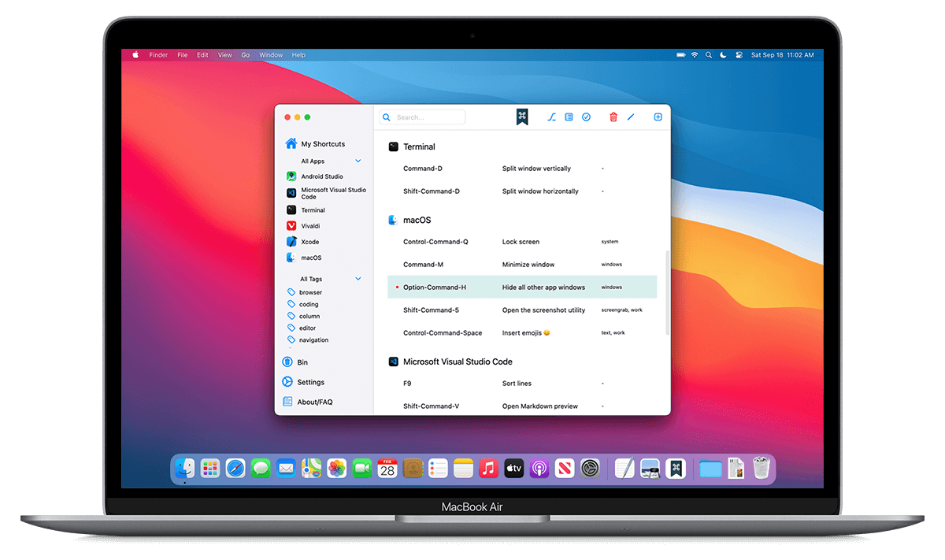Select the Command-M Minimize window row
The height and width of the screenshot is (560, 945).
pos(522,265)
